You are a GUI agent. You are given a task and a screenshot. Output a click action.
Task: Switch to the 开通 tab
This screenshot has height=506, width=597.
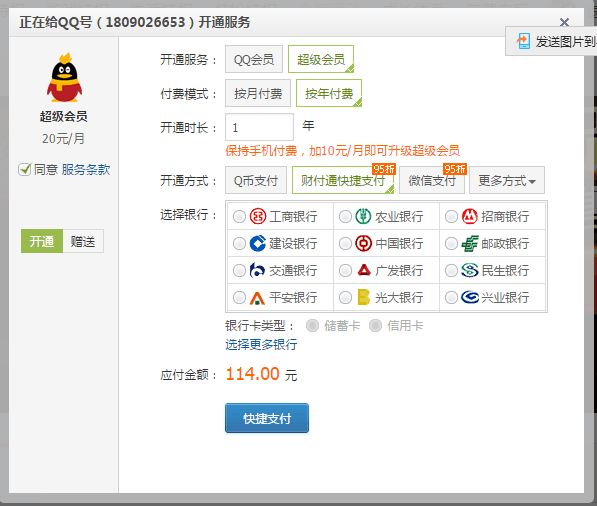click(42, 241)
